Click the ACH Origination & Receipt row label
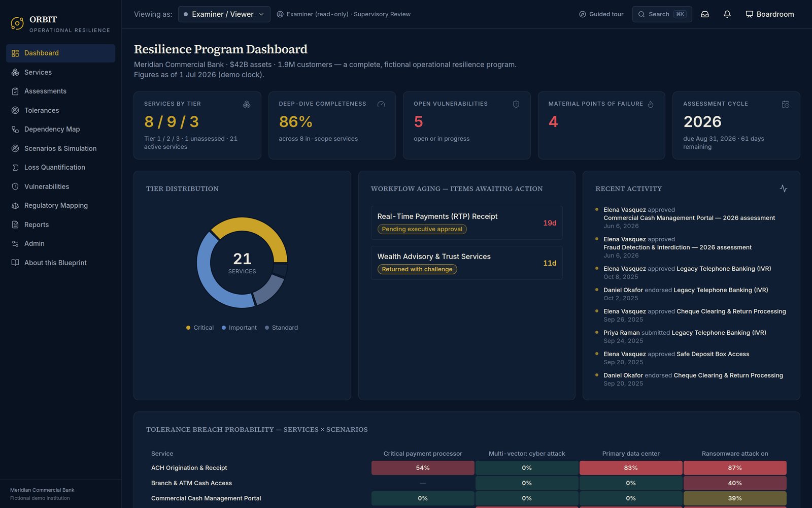The height and width of the screenshot is (508, 812). click(189, 468)
